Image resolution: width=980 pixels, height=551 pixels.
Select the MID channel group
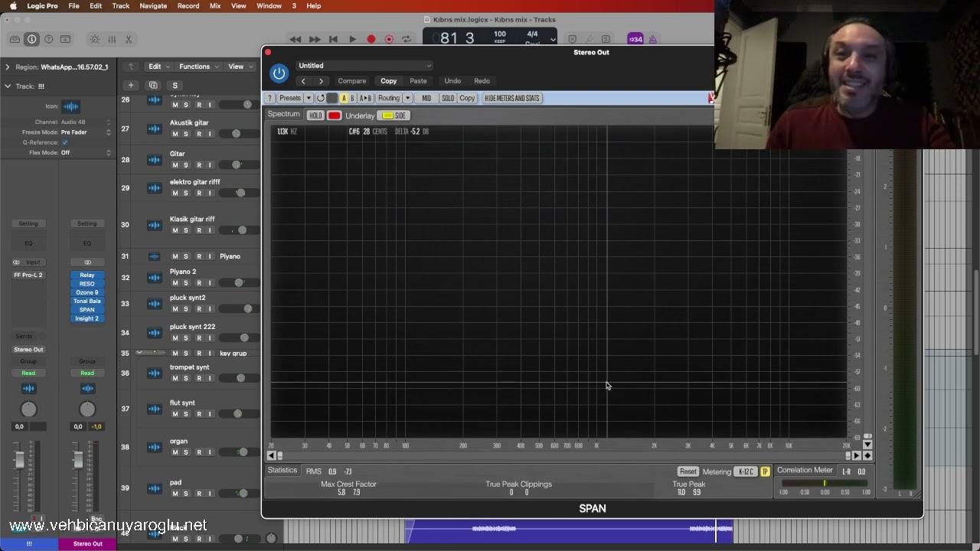tap(426, 98)
